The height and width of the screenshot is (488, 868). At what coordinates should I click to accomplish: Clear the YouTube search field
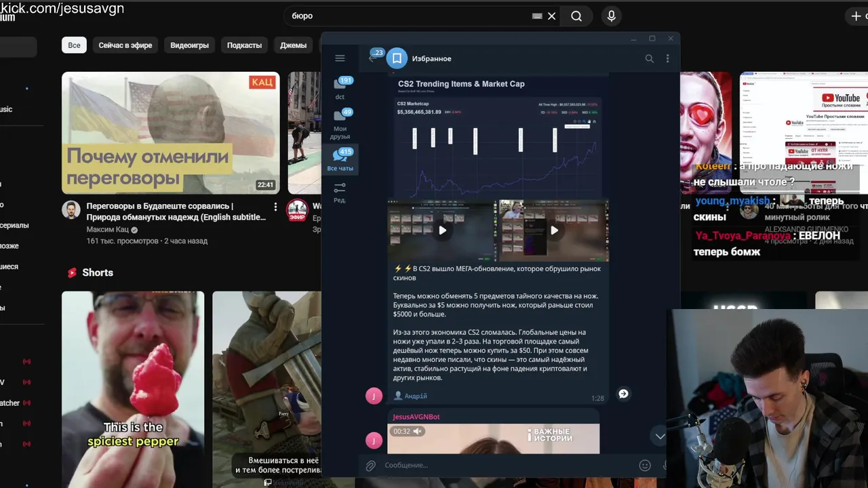pos(552,16)
